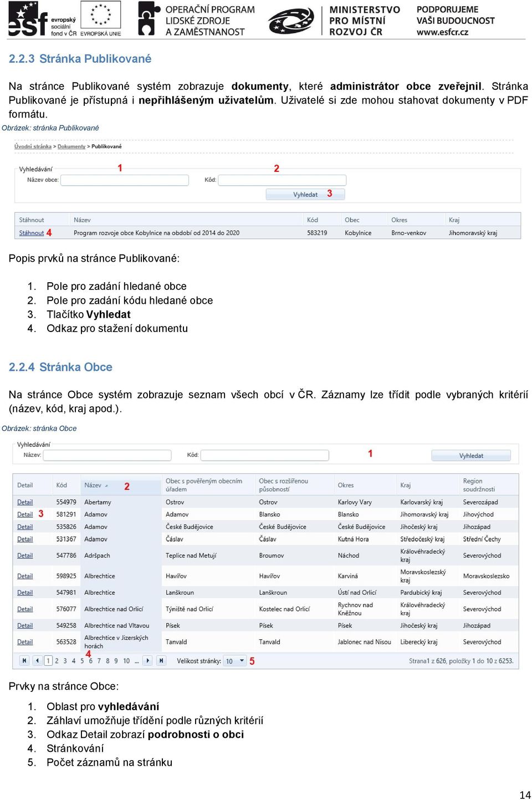This screenshot has width=532, height=800.
Task: Click the Kód field in Publikované search
Action: point(282,180)
